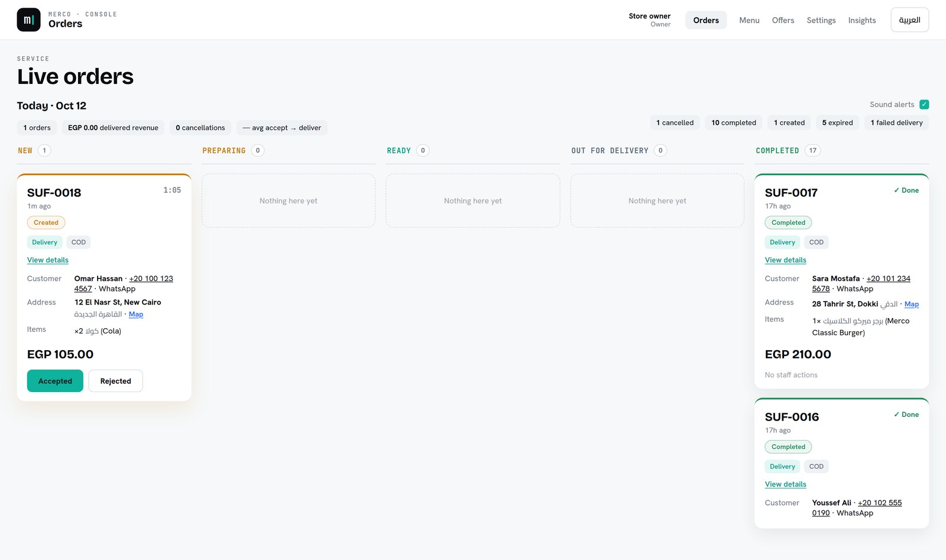Open the Offers section
946x560 pixels.
click(783, 20)
